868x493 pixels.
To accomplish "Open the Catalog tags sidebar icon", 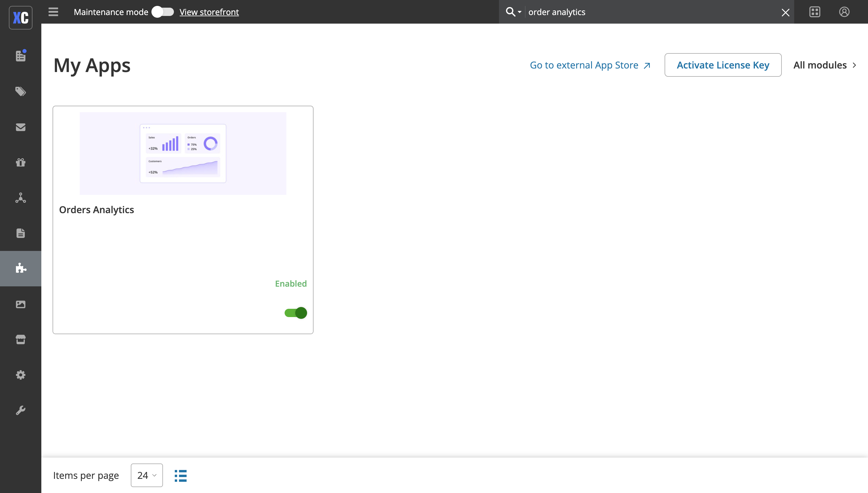I will (21, 91).
